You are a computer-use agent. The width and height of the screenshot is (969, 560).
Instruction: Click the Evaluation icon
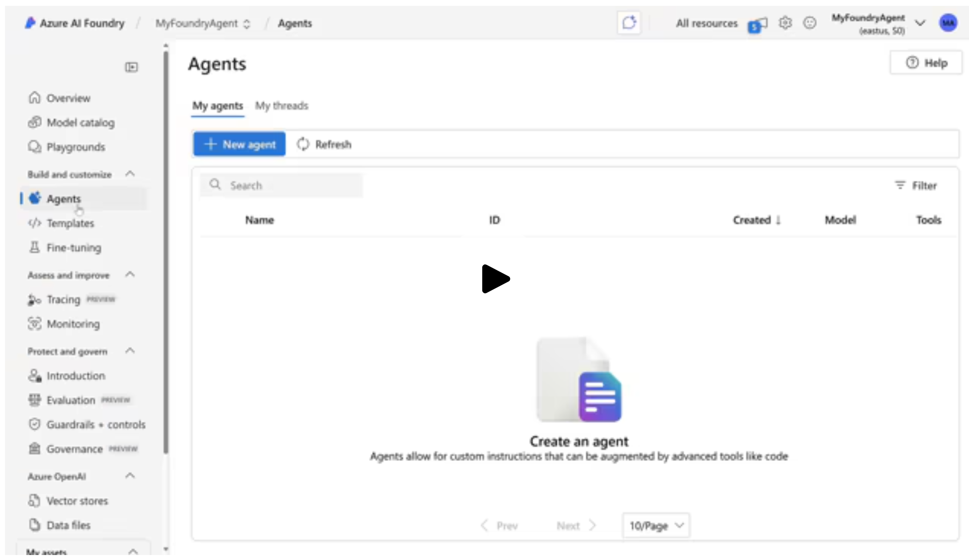coord(34,400)
